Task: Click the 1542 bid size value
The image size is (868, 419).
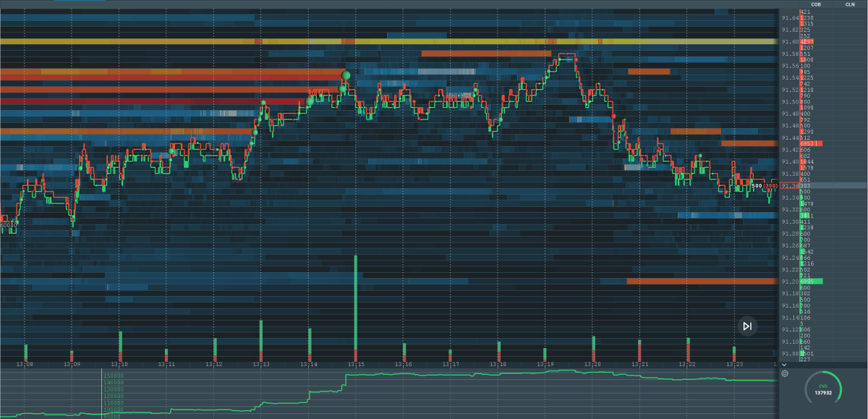Action: point(807,251)
